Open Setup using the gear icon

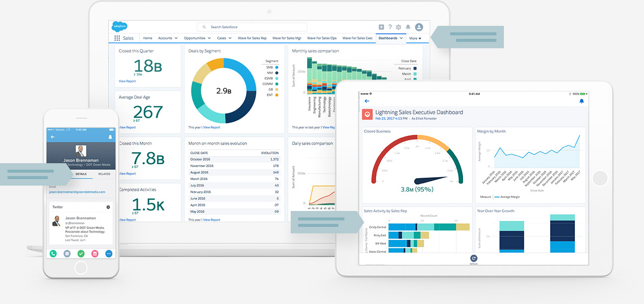point(399,27)
